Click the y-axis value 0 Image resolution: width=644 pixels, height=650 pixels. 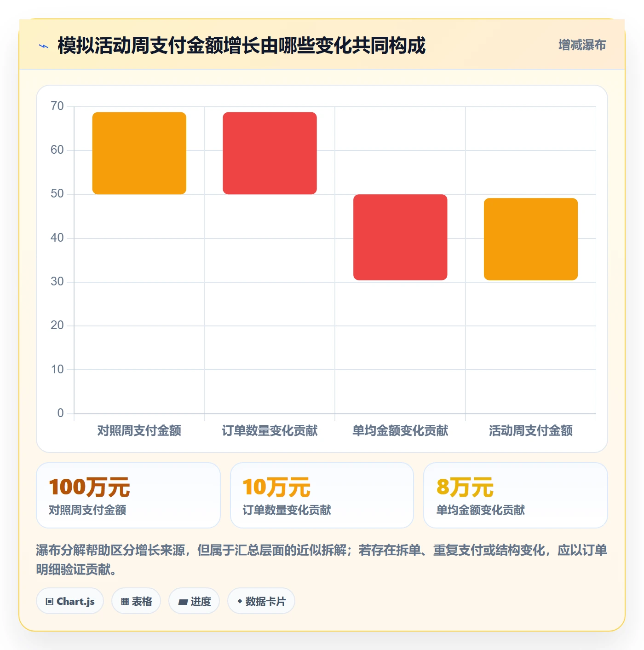(60, 413)
